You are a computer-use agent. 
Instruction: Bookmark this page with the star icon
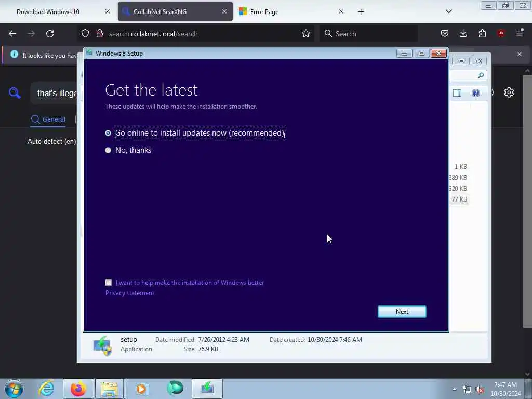click(306, 34)
